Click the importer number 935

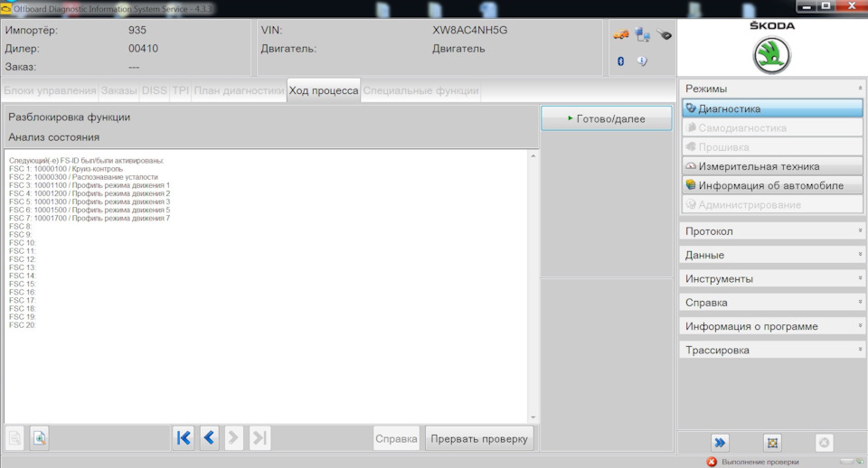point(137,31)
